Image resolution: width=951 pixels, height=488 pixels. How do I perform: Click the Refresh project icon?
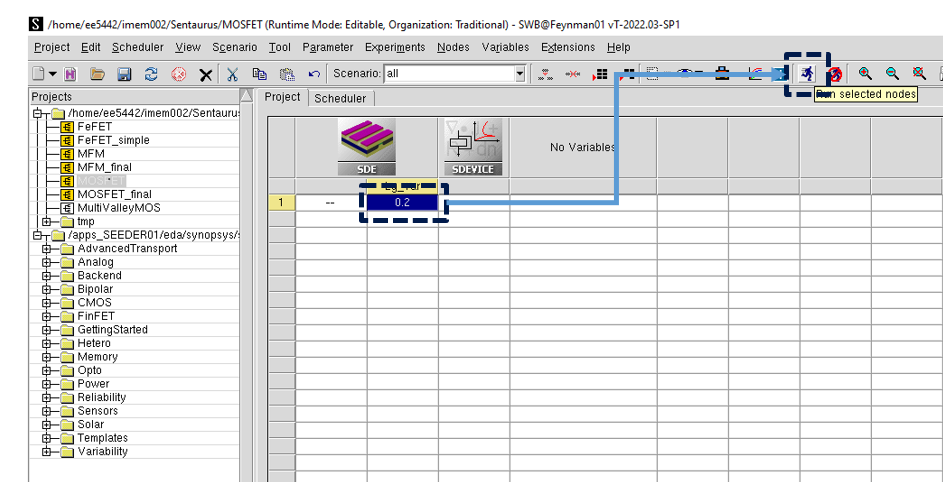(151, 74)
